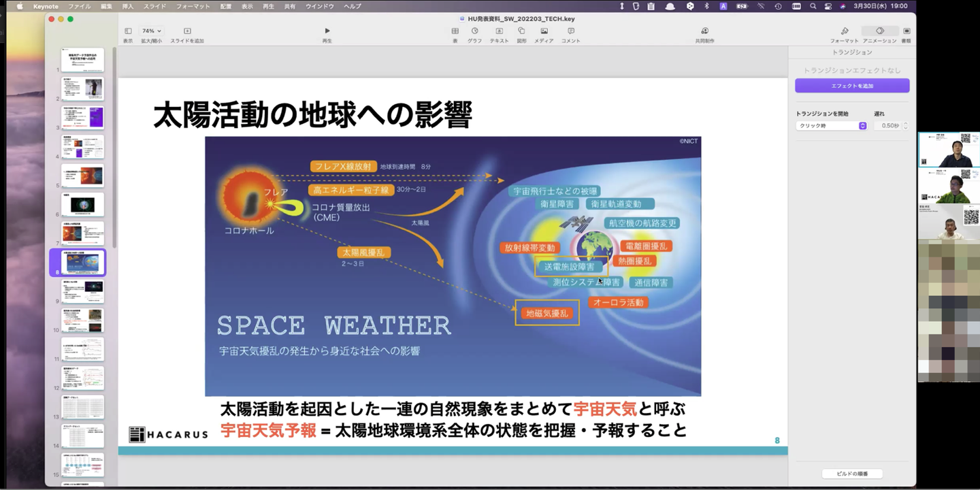Click the date and time 3月30日(水) 19:00
This screenshot has height=490, width=980.
[881, 6]
